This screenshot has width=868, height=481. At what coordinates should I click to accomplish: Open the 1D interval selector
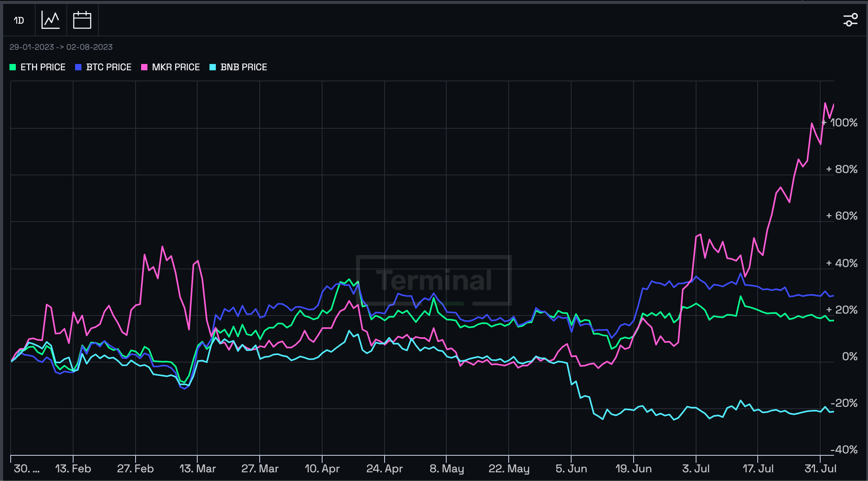(x=19, y=20)
